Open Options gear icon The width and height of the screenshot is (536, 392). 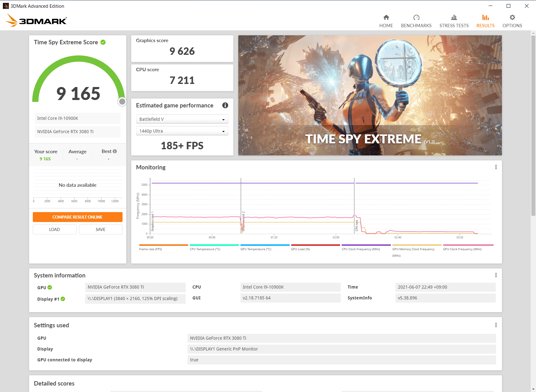pos(512,17)
